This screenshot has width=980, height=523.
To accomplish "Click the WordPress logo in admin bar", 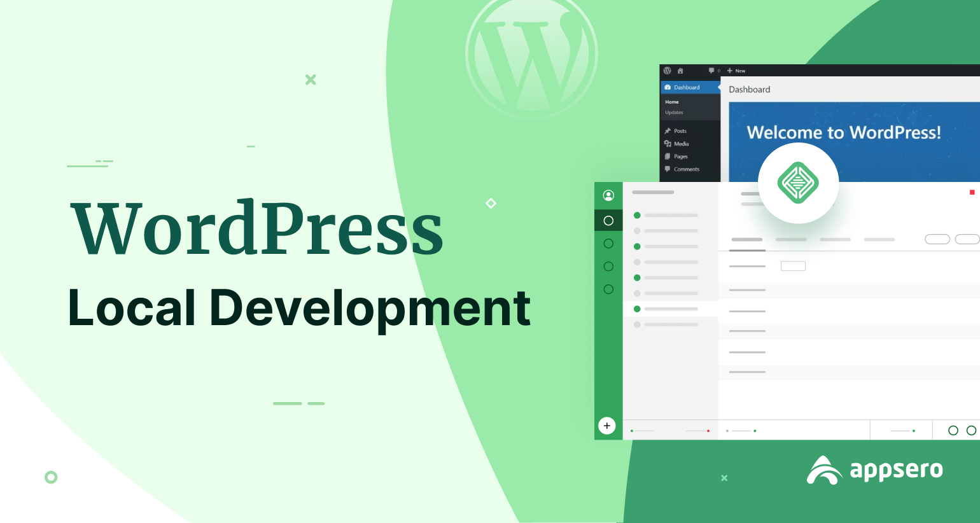I will pyautogui.click(x=667, y=71).
